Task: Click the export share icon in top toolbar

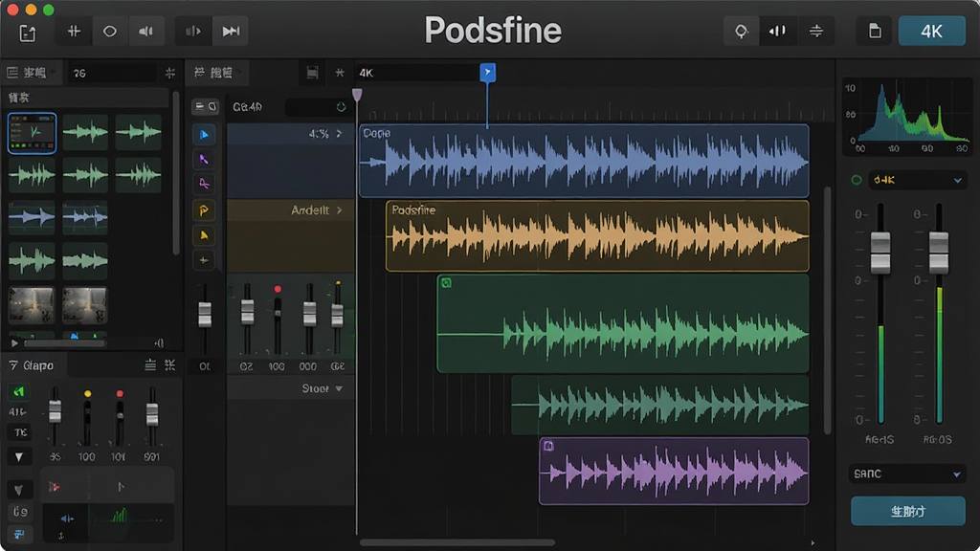Action: [x=27, y=33]
